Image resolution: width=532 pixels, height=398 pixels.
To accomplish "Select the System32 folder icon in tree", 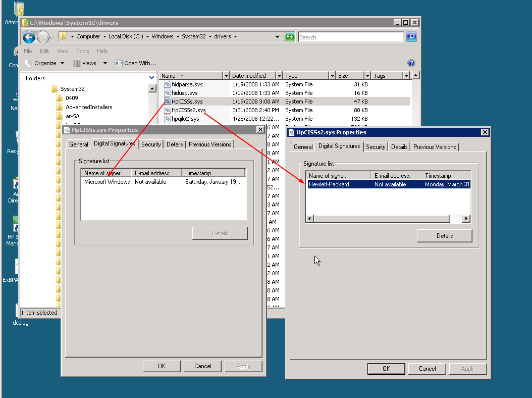I will point(54,89).
